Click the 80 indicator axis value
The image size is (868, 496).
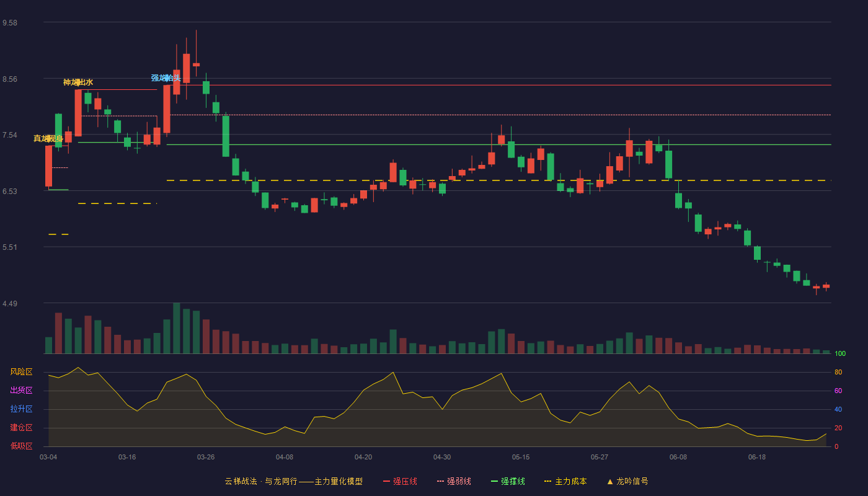click(x=838, y=373)
